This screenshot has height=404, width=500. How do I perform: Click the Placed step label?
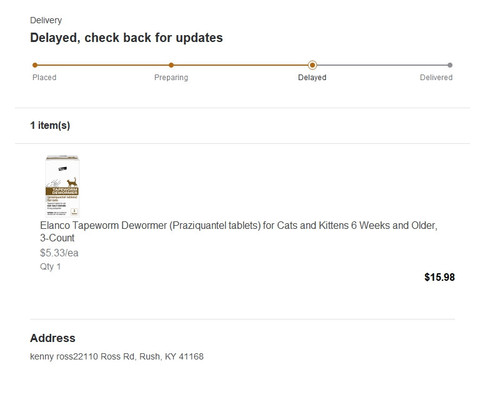[x=44, y=77]
